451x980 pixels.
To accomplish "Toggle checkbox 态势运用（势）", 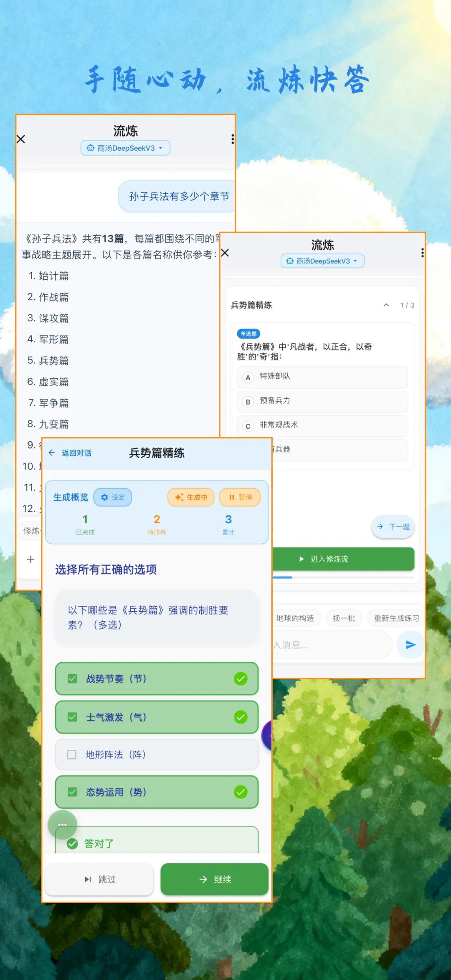I will (72, 792).
